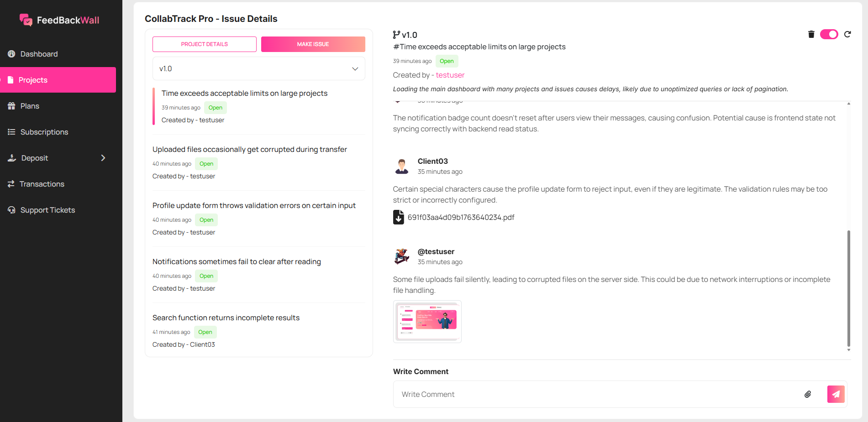The height and width of the screenshot is (422, 868).
Task: Click Client03's avatar image
Action: point(402,166)
